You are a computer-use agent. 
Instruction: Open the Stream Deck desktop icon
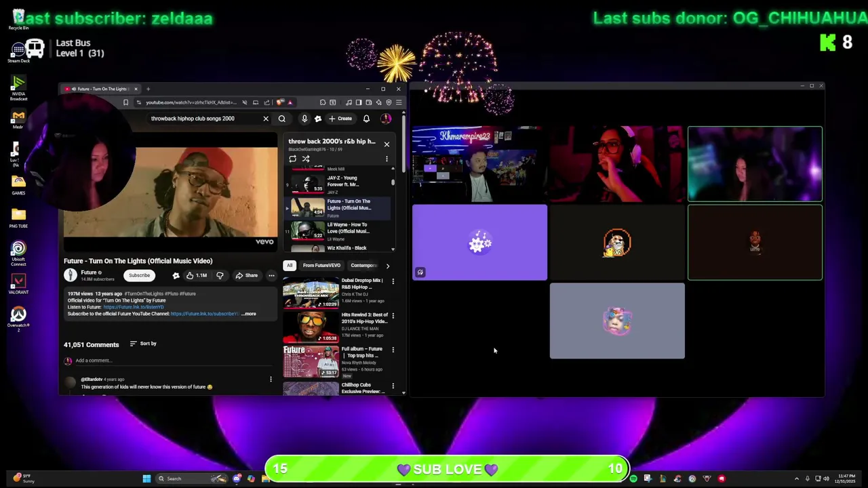tap(18, 52)
